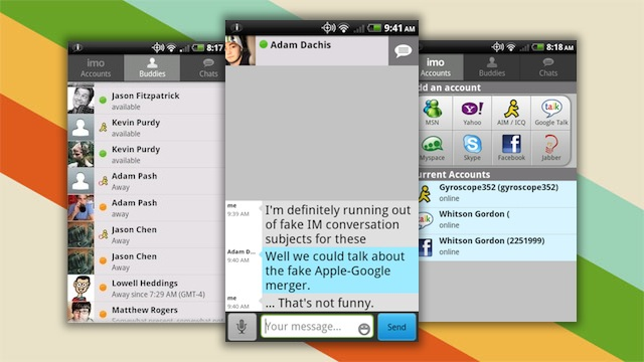Viewport: 644px width, 362px height.
Task: Open the emoticon picker in message field
Action: pos(364,329)
